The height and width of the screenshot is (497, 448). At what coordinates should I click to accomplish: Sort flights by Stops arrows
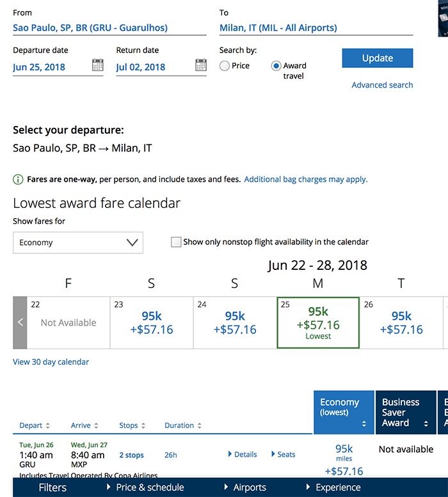pyautogui.click(x=143, y=426)
